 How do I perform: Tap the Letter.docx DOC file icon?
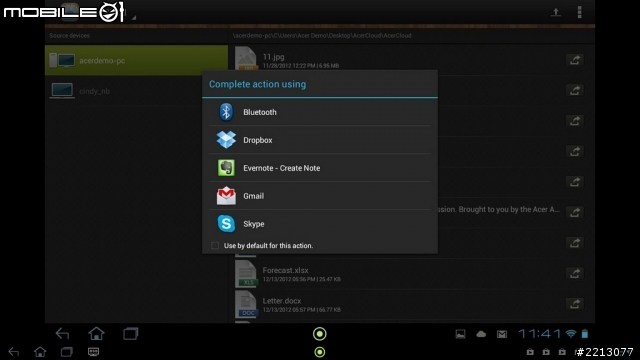[x=246, y=304]
